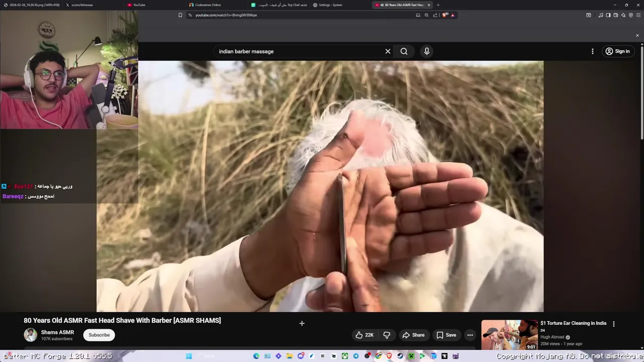The width and height of the screenshot is (644, 362).
Task: Click the video title text
Action: (122, 320)
